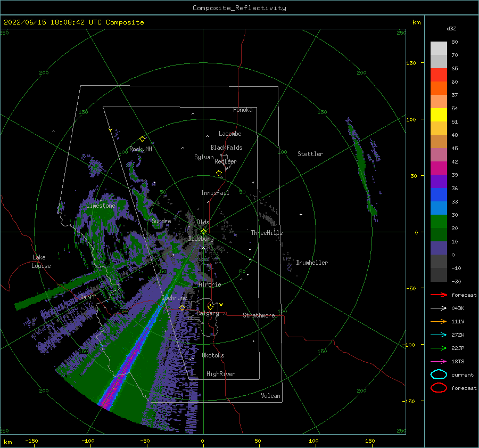Select the red forecast ellipse icon
The height and width of the screenshot is (448, 479).
pyautogui.click(x=439, y=388)
